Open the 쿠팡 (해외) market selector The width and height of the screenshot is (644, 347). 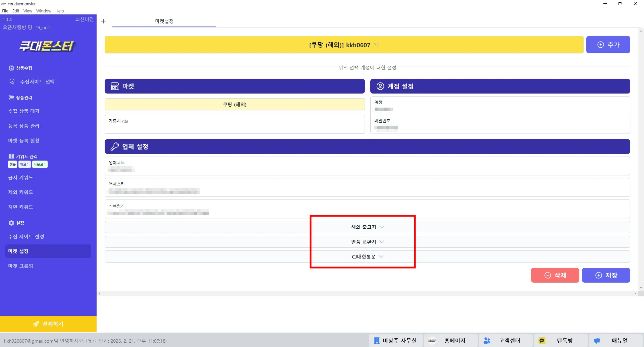pos(235,104)
